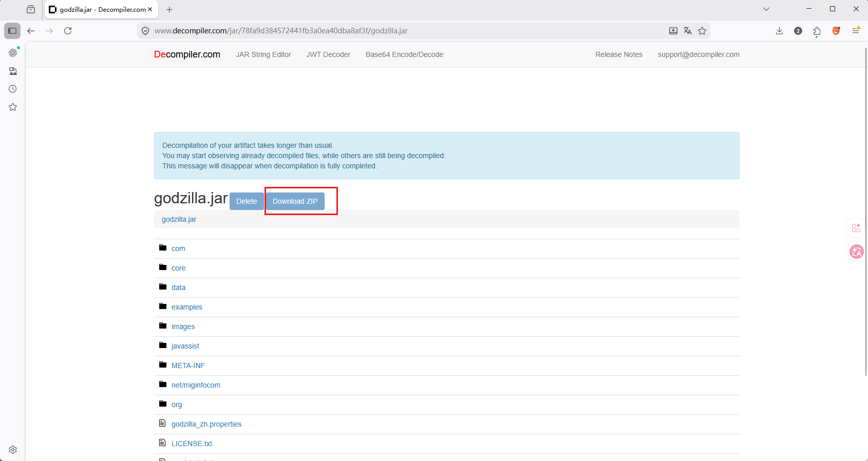This screenshot has width=868, height=461.
Task: Reload the current page
Action: click(68, 31)
